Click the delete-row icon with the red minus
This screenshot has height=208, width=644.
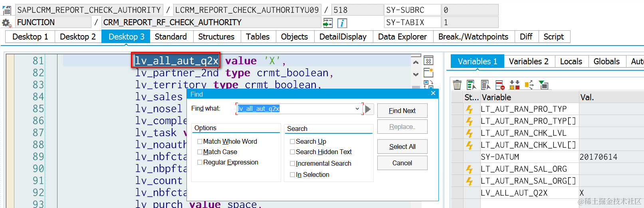500,85
